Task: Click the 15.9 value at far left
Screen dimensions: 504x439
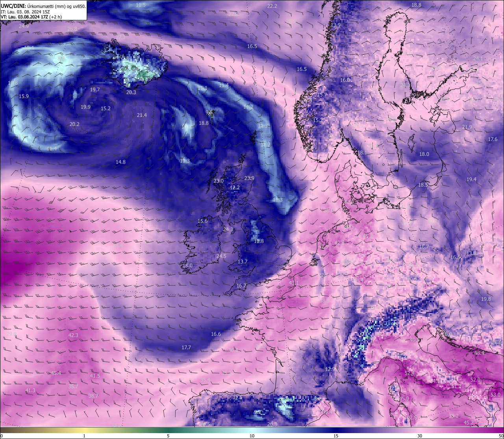Action: [24, 96]
